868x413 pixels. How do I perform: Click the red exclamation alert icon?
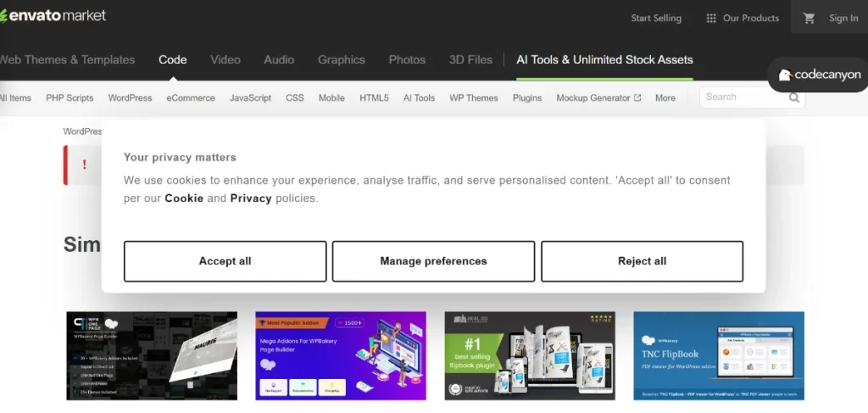click(x=84, y=165)
